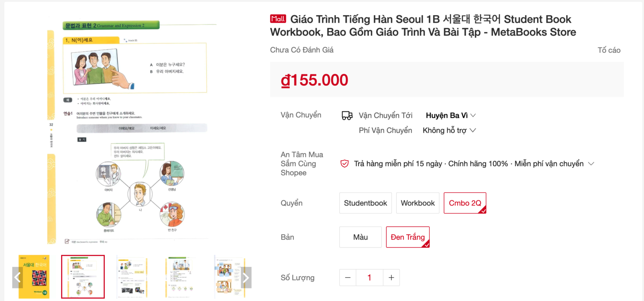Select the Studentbook variant
This screenshot has height=301, width=644.
click(x=365, y=203)
